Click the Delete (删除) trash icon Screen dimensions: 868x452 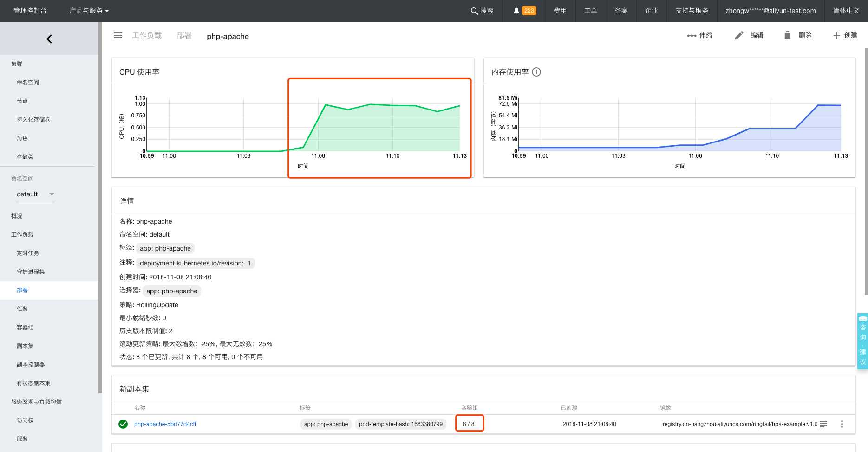[x=787, y=35]
